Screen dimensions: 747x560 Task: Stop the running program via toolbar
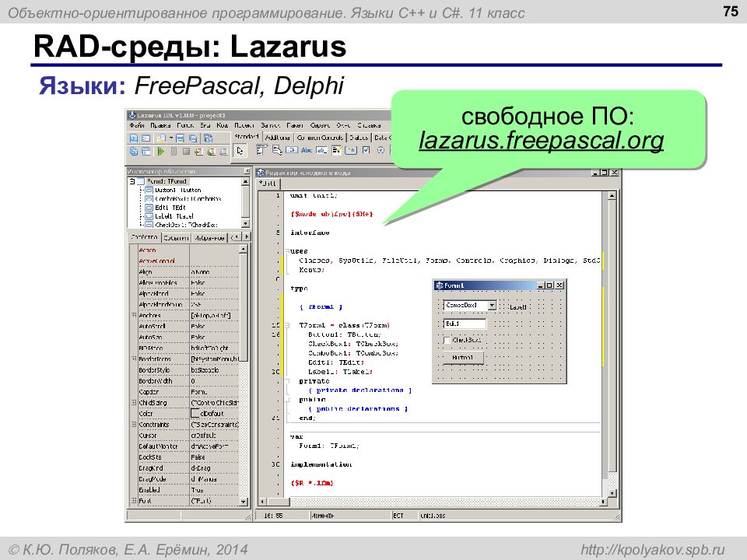(x=186, y=151)
